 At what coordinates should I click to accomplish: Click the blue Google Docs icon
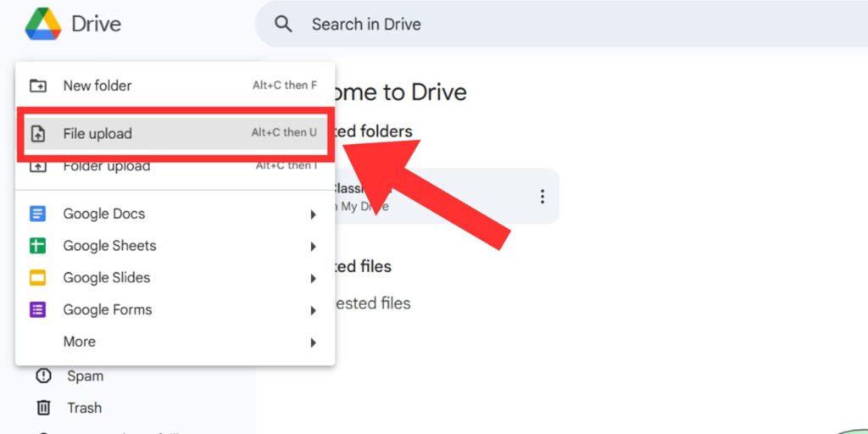37,214
